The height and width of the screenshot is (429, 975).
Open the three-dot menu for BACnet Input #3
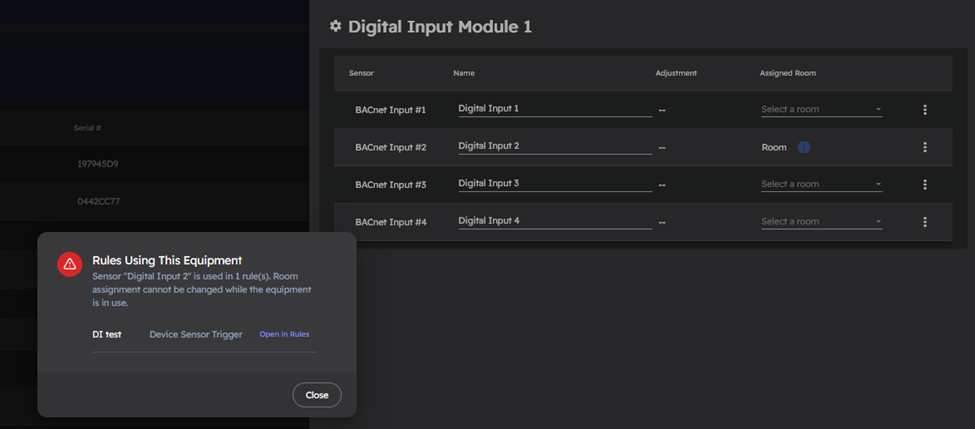[x=925, y=185]
